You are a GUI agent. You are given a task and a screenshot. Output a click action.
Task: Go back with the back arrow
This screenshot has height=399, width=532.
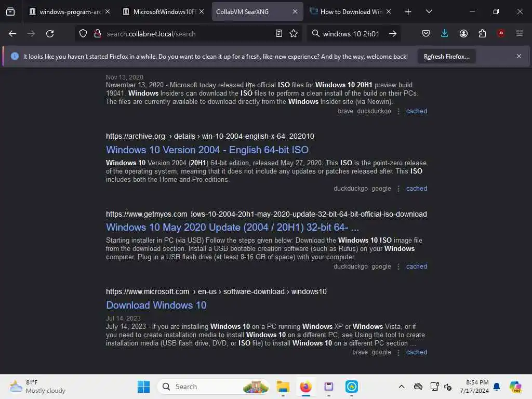tap(12, 34)
